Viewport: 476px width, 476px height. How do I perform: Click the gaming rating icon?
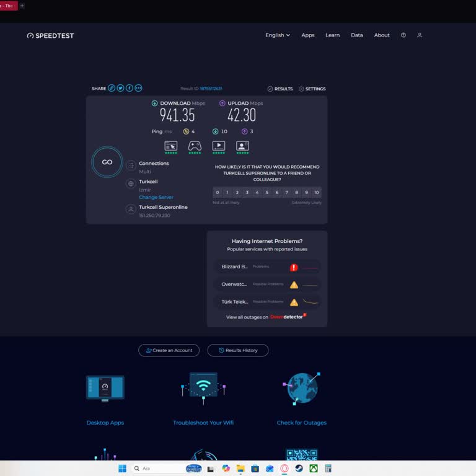[x=195, y=147]
